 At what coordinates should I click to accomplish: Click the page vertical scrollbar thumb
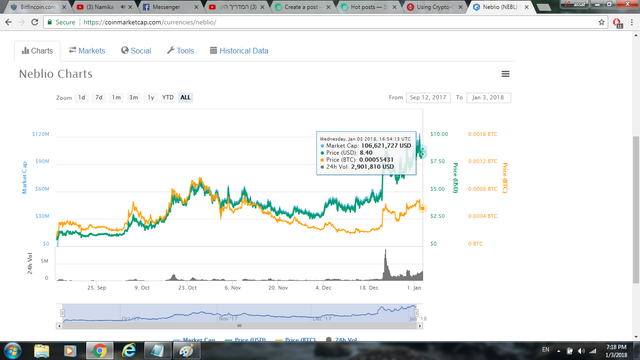(x=636, y=210)
